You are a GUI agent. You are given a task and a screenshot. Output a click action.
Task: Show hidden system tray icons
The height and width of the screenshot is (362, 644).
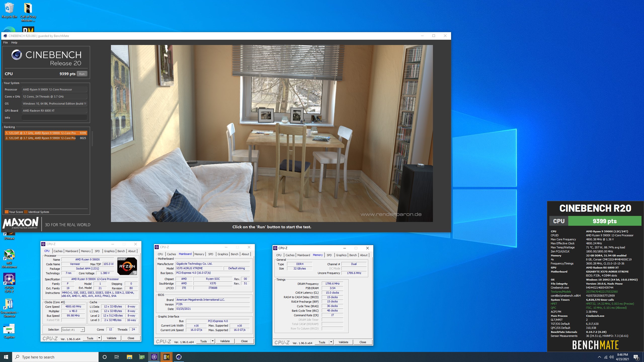click(x=599, y=357)
